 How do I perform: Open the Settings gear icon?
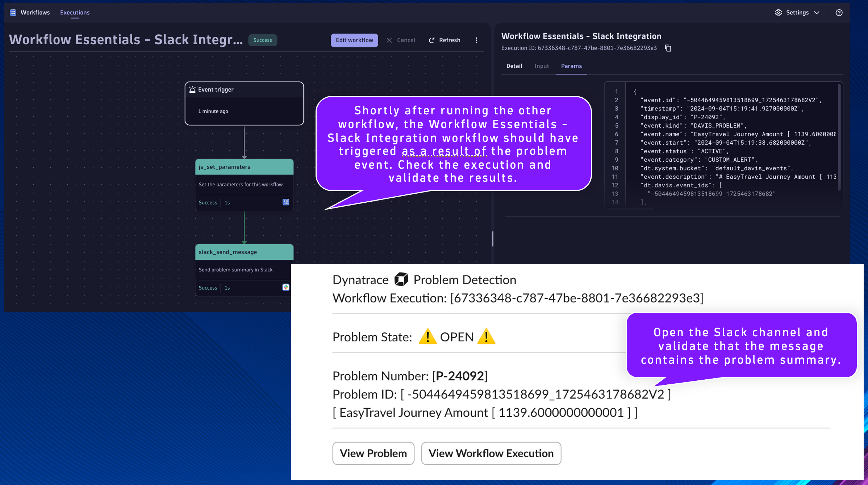tap(778, 13)
